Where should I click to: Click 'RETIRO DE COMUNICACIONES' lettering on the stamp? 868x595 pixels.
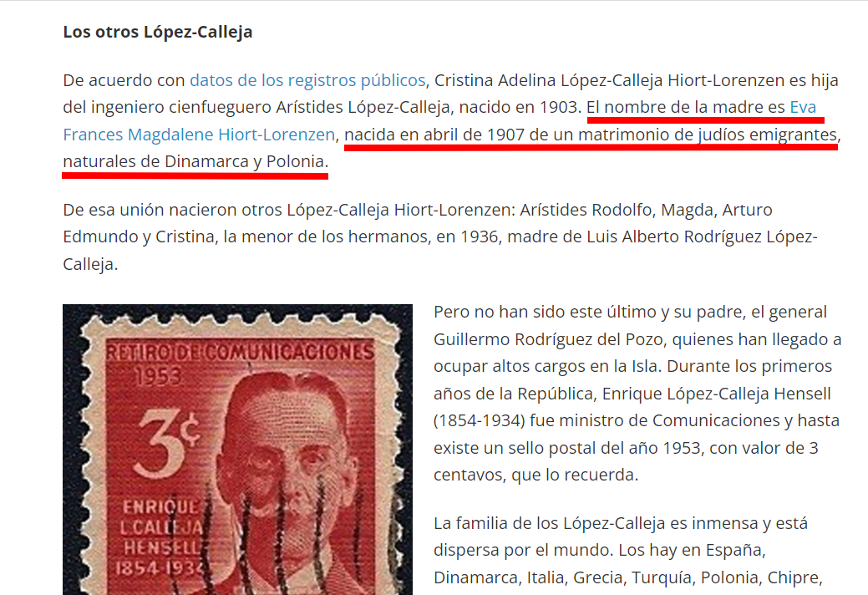pyautogui.click(x=239, y=353)
